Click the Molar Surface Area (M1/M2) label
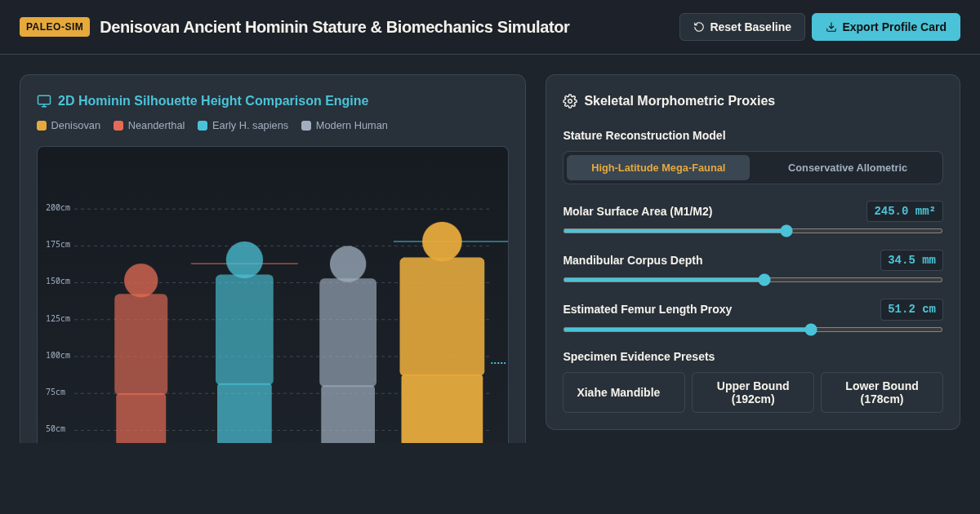 (x=638, y=211)
